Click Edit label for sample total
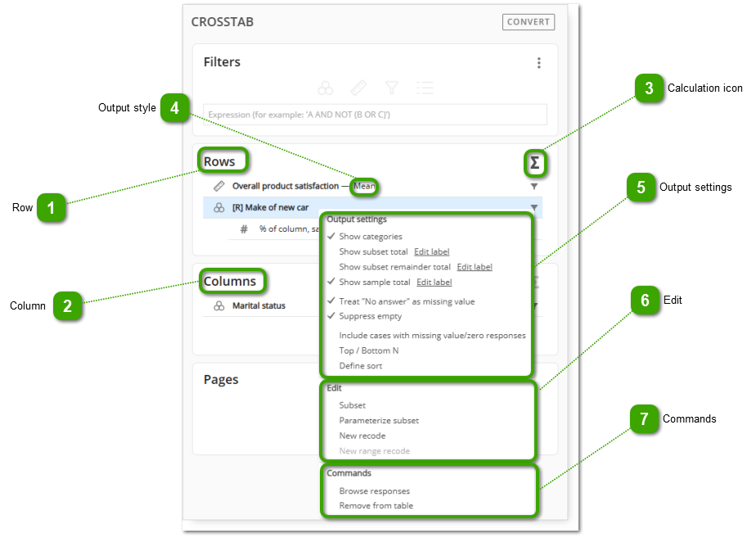 [434, 283]
